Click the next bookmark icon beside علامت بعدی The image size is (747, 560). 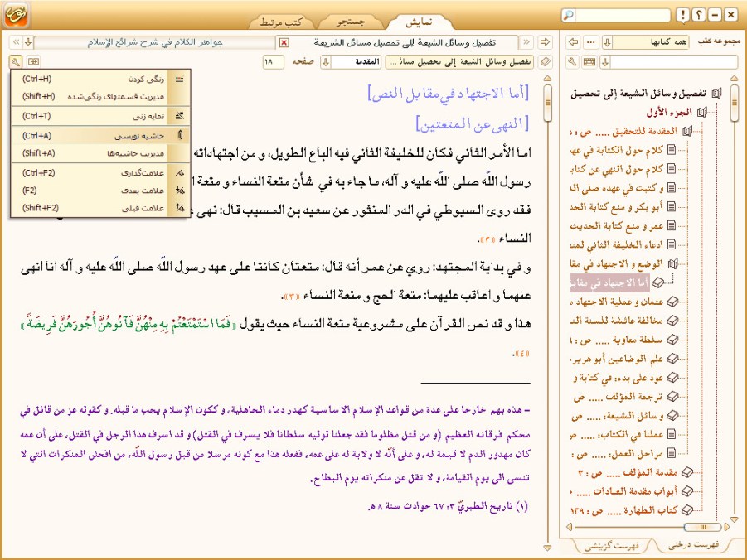tap(180, 190)
